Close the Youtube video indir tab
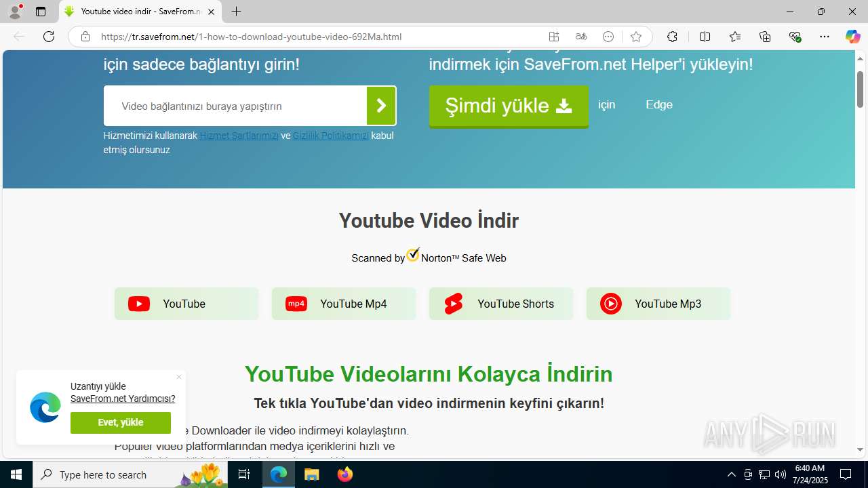 (211, 12)
